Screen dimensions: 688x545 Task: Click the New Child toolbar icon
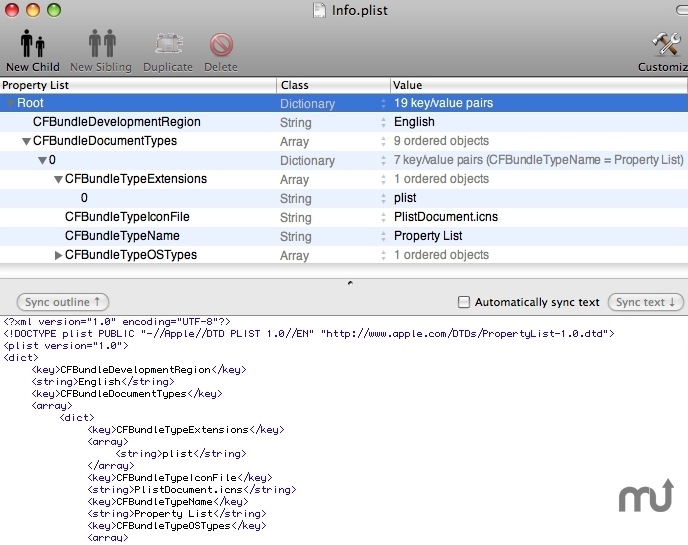pyautogui.click(x=33, y=43)
